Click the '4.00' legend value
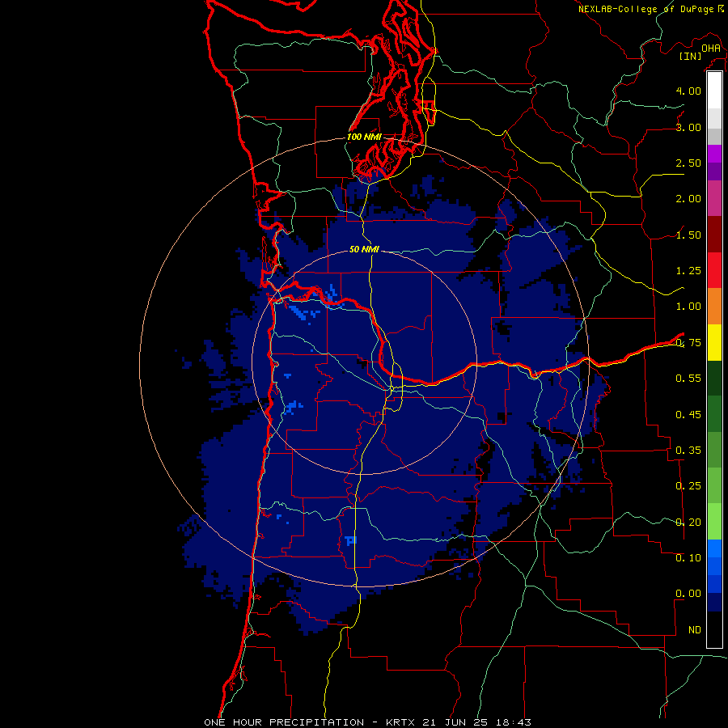Screen dimensions: 728x728 [x=688, y=91]
